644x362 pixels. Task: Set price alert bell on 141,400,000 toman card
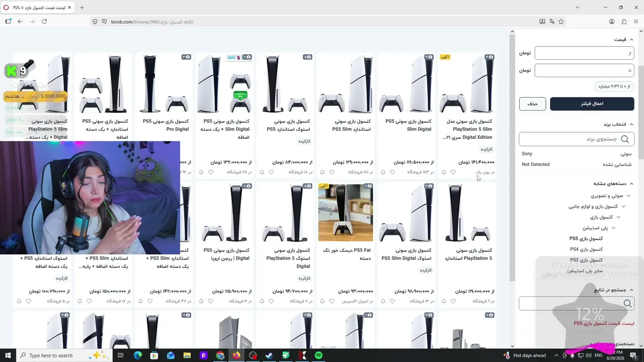tap(444, 172)
